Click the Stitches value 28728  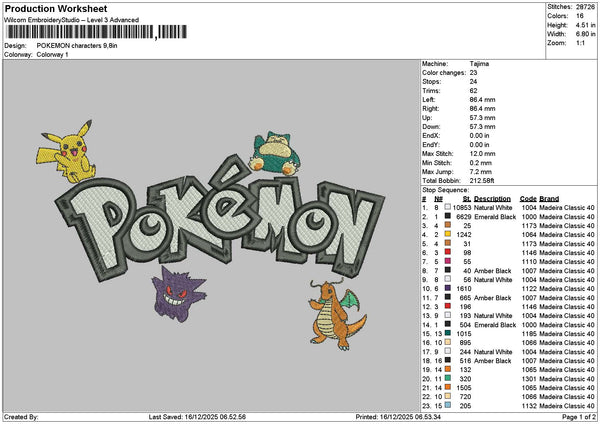585,7
